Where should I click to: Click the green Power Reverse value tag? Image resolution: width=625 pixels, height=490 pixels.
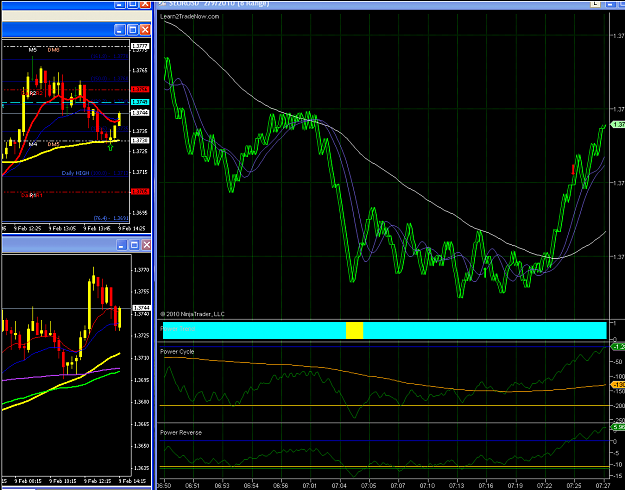618,427
